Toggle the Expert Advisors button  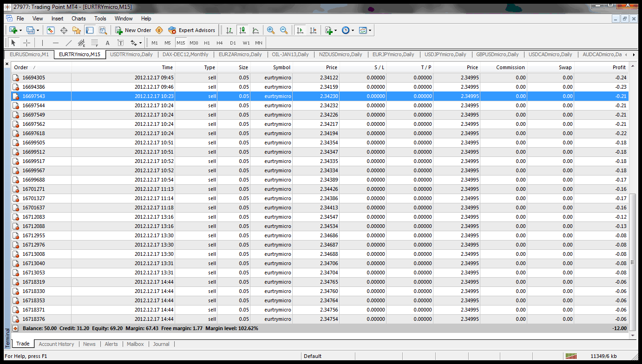pos(192,30)
